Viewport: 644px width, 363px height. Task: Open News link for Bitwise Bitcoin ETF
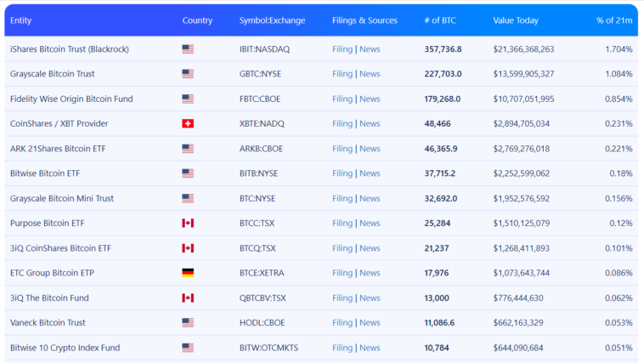click(x=370, y=173)
